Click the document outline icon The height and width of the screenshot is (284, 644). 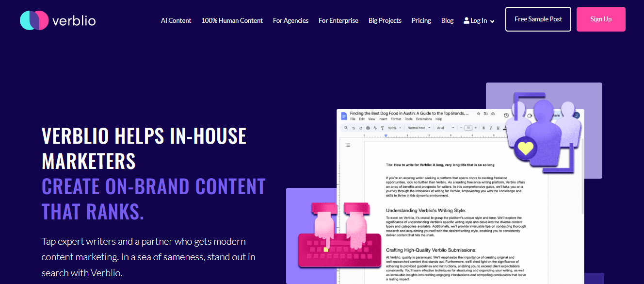pyautogui.click(x=348, y=145)
